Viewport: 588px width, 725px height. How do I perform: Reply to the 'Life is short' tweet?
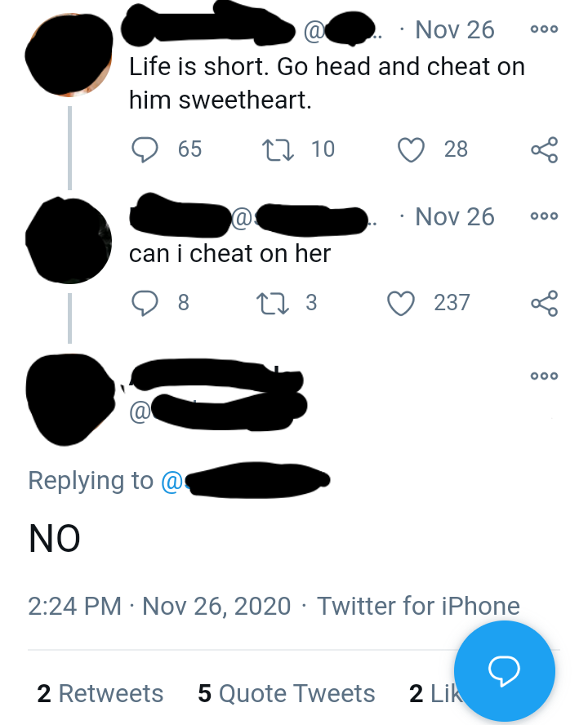pyautogui.click(x=145, y=149)
